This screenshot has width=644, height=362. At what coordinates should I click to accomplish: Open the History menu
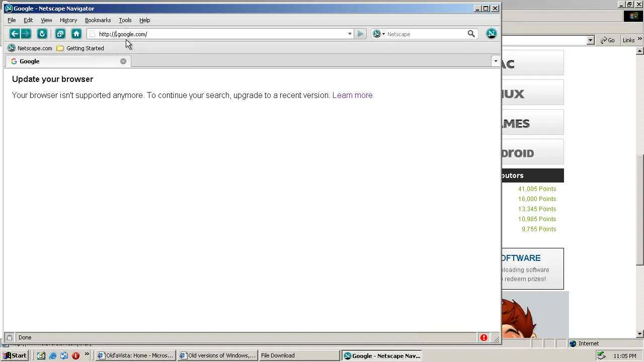(68, 20)
